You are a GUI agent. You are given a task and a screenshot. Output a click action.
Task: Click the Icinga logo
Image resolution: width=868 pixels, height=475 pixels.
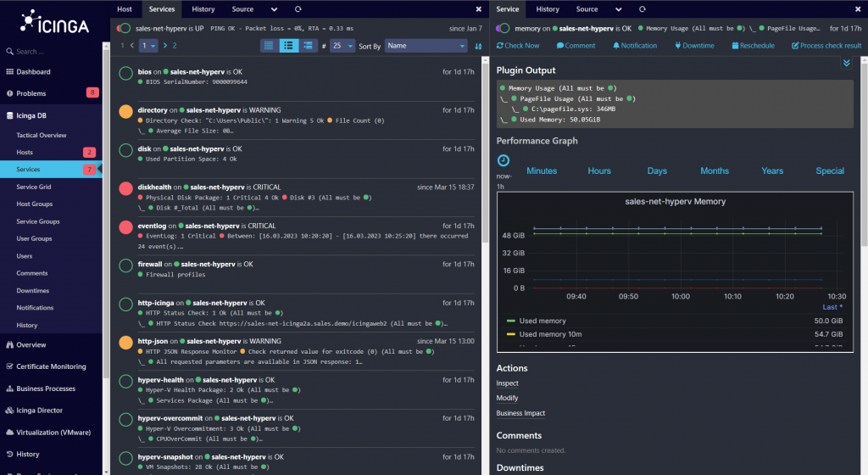[54, 22]
